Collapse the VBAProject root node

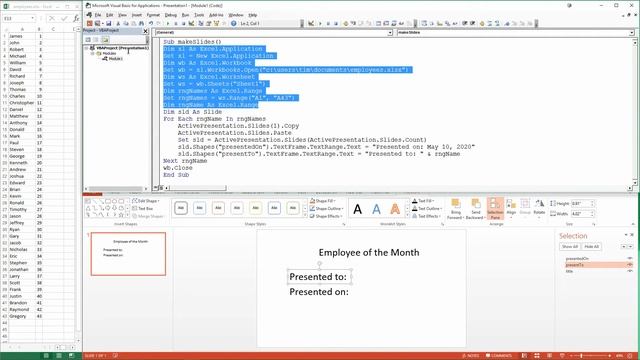click(87, 48)
